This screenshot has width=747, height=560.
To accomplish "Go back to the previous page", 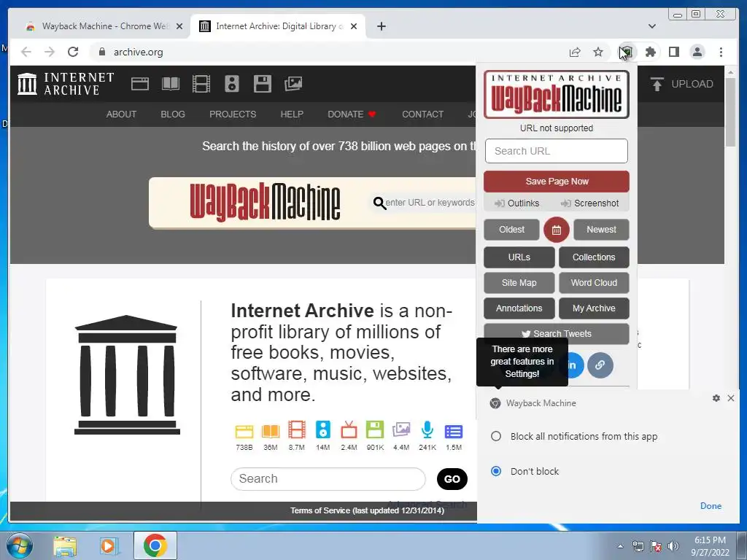I will pyautogui.click(x=26, y=52).
